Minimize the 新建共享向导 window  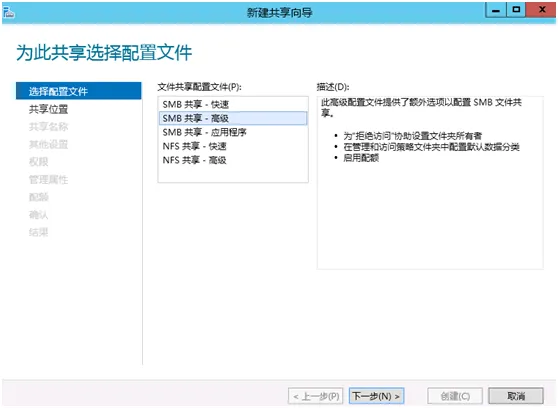pos(496,10)
